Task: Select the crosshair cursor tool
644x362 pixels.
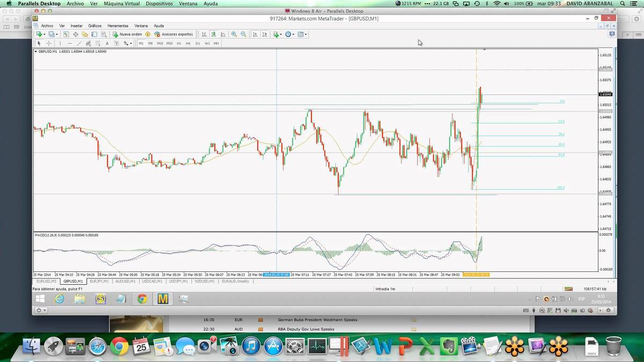Action: (48, 43)
